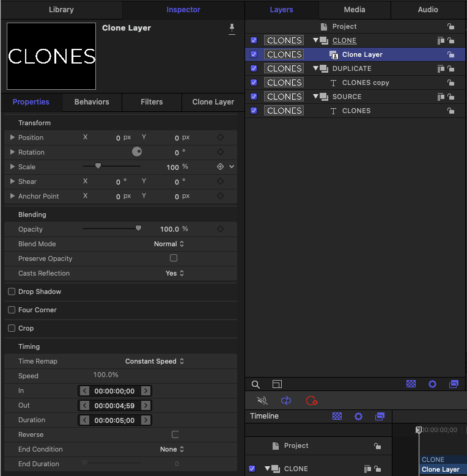
Task: Toggle filters icon in Timeline header
Action: click(380, 416)
